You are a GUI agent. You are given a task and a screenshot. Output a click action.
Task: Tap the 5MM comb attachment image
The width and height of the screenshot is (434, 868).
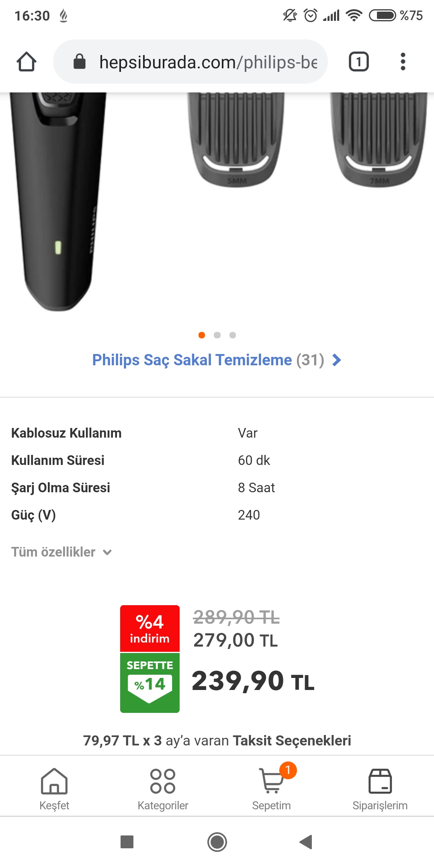[236, 139]
